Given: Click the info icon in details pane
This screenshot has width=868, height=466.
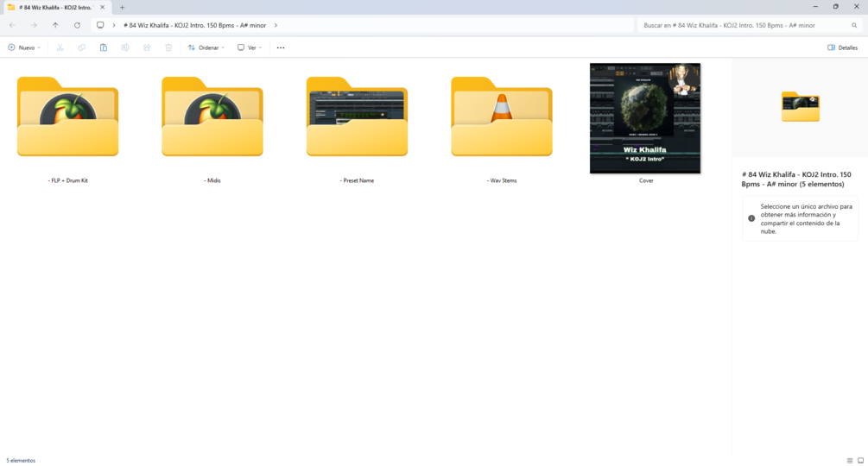Looking at the screenshot, I should click(x=751, y=218).
